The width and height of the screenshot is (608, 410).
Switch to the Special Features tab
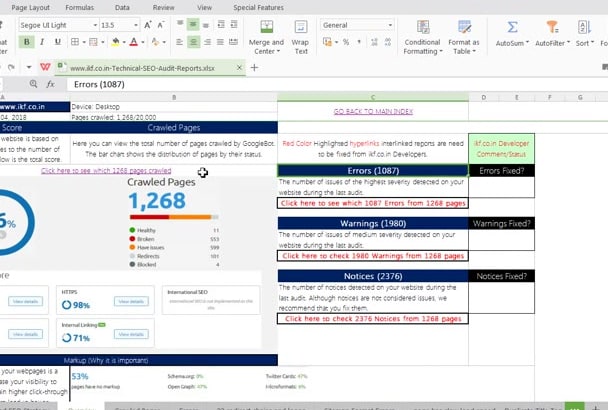click(x=256, y=7)
